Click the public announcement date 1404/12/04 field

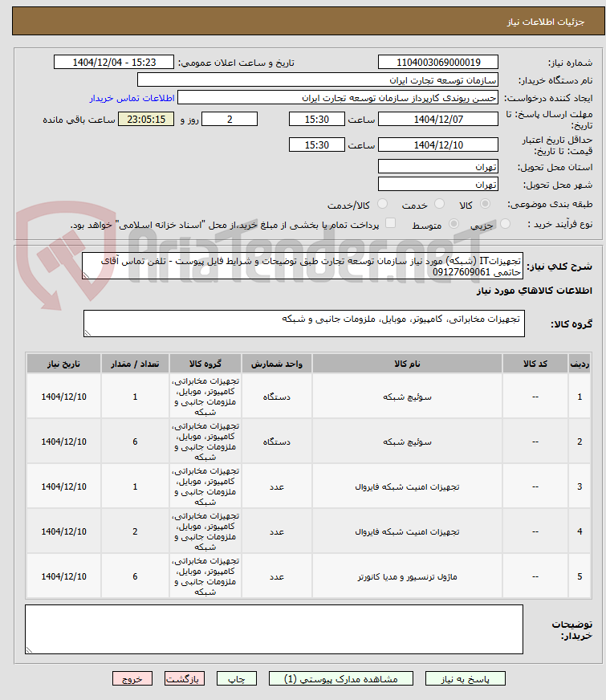(114, 62)
